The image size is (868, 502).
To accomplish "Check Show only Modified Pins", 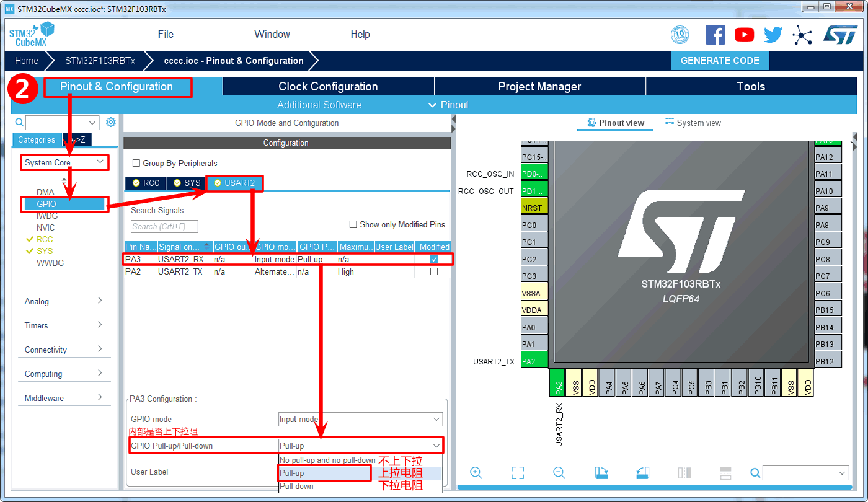I will (x=353, y=224).
